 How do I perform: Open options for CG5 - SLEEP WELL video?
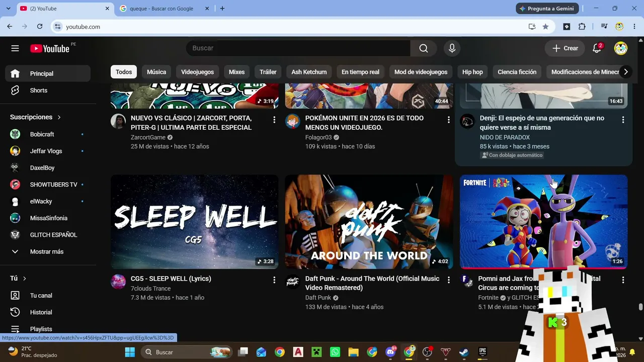[274, 280]
